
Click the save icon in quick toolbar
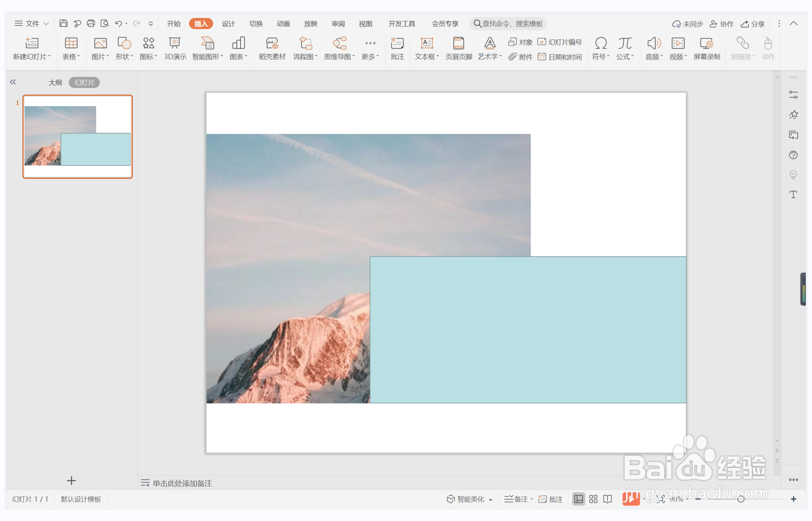(63, 23)
